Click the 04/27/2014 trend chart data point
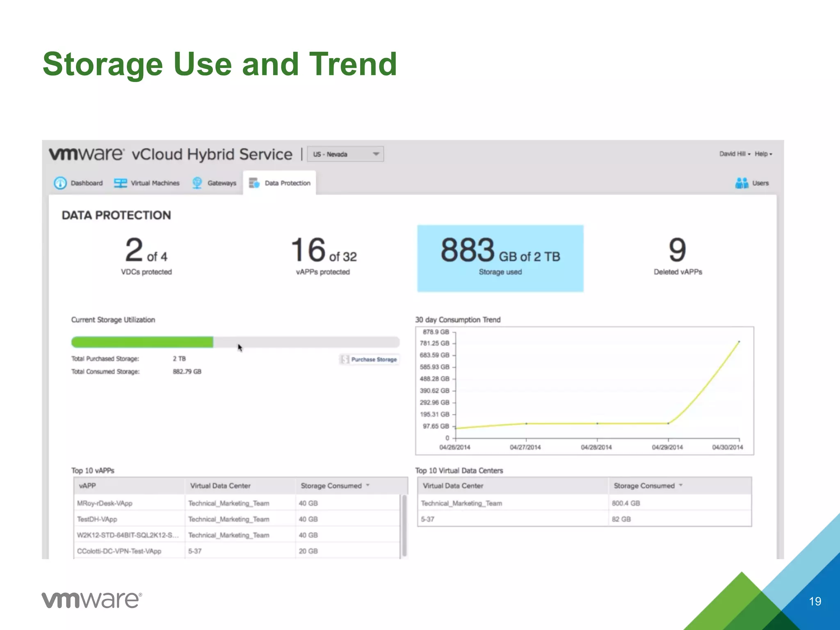 click(526, 423)
